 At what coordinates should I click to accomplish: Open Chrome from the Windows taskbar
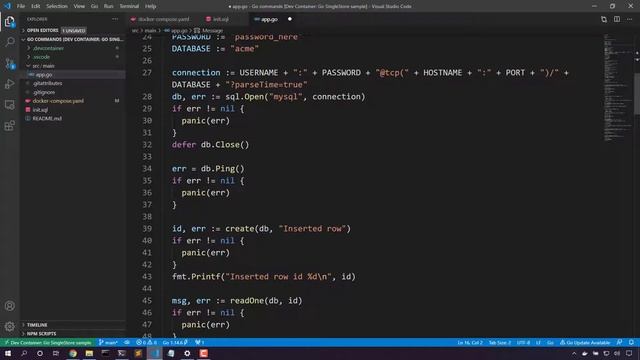tap(73, 353)
